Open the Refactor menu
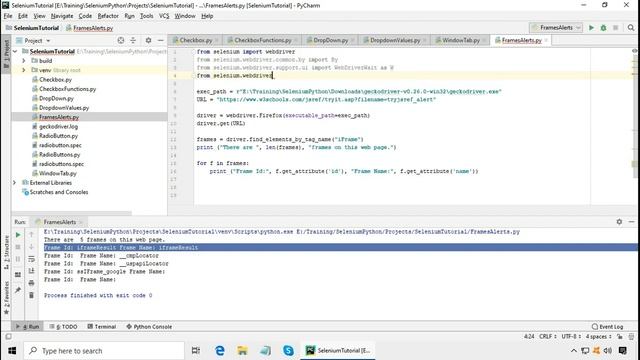 coord(108,16)
